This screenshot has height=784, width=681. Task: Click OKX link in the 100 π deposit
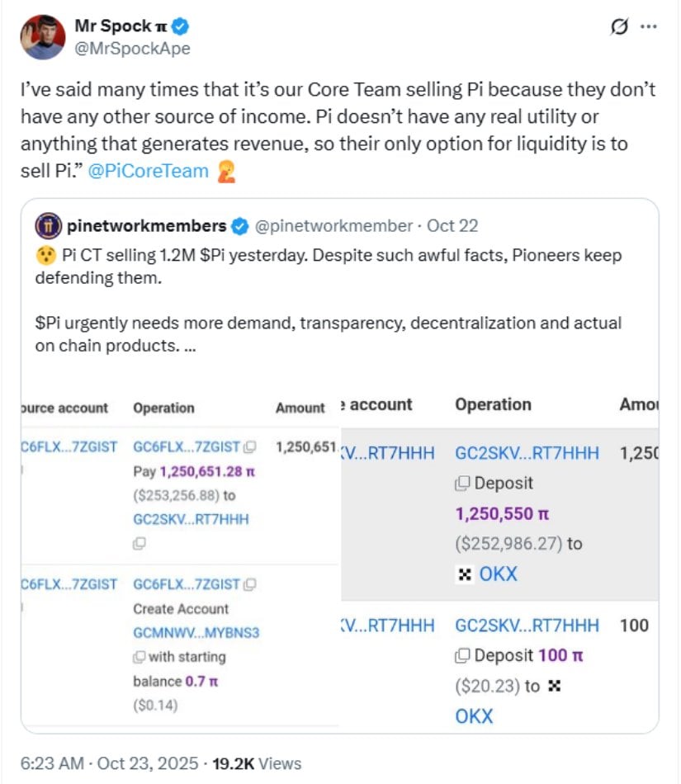pos(474,716)
